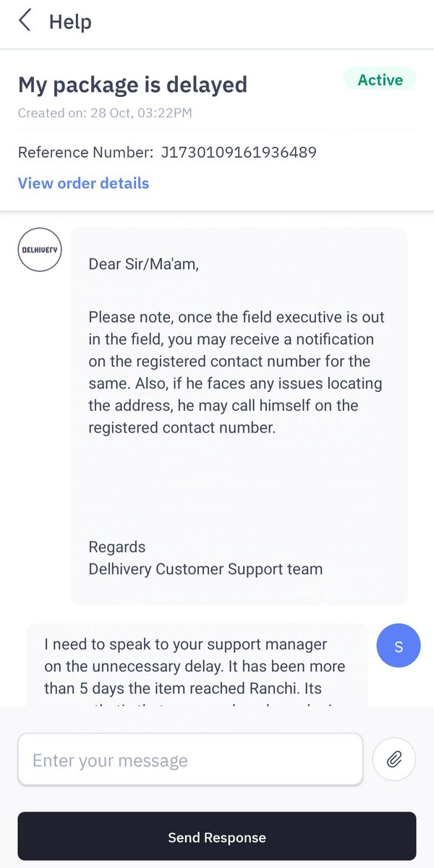Viewport: 434px width, 868px height.
Task: Click the Reference Number label
Action: 85,153
